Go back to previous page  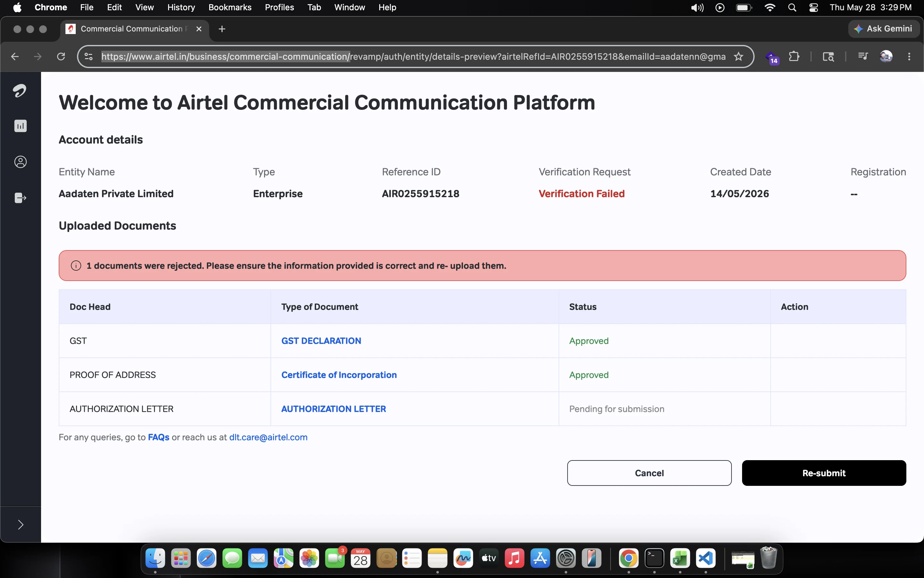(15, 57)
